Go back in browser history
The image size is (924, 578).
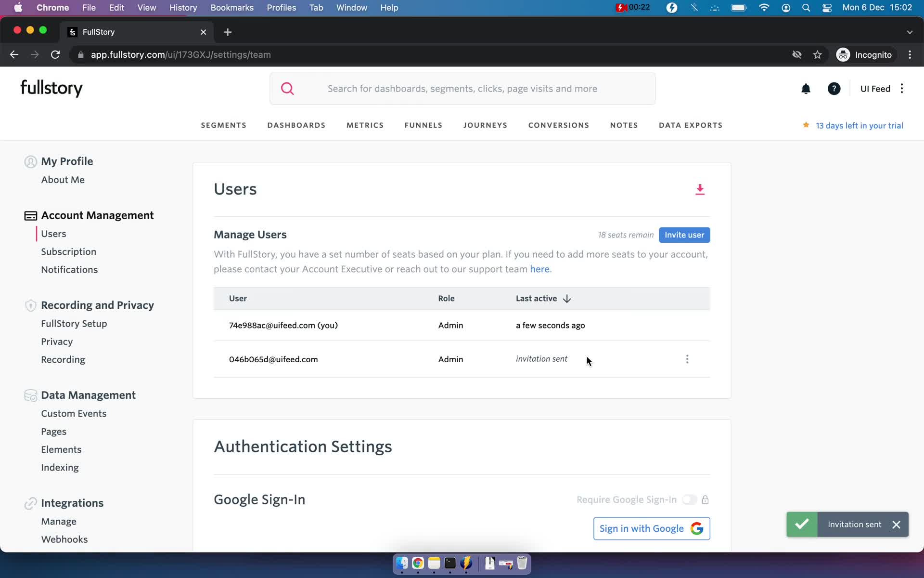tap(14, 55)
